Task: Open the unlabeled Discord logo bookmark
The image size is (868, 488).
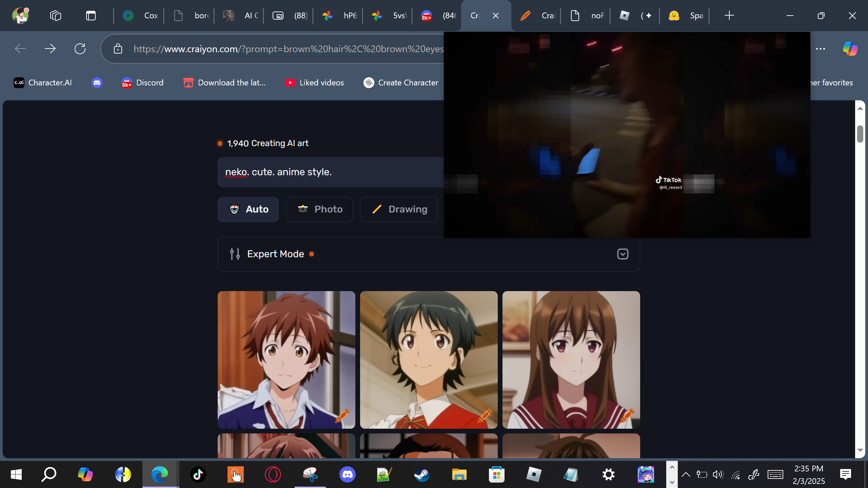Action: (x=97, y=83)
